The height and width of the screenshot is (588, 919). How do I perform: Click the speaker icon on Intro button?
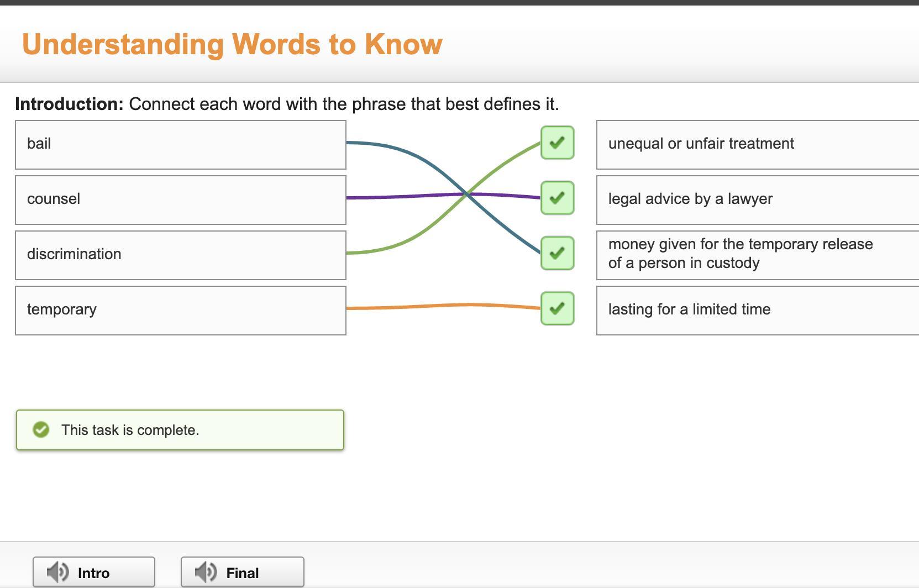tap(57, 572)
